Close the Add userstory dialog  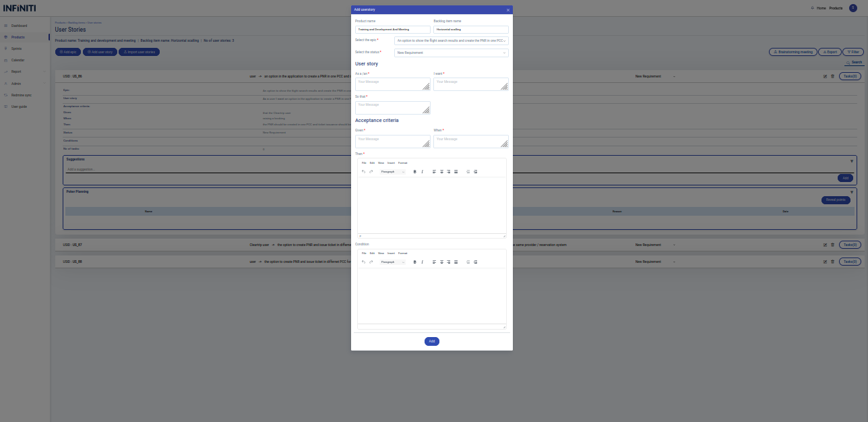pos(508,10)
